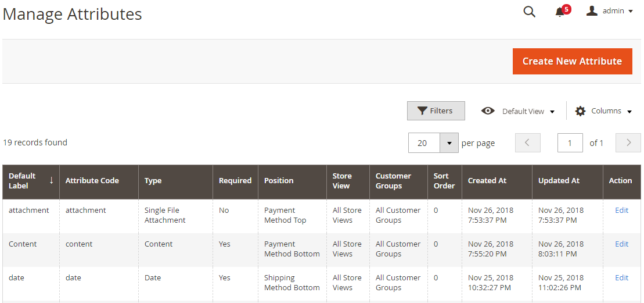Go to next page arrow
644x303 pixels.
pos(628,143)
